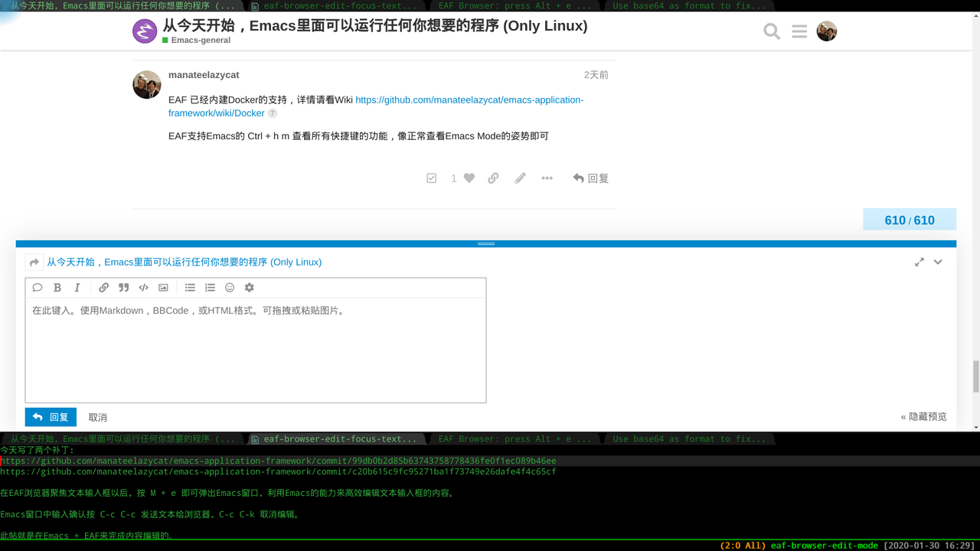Open the forum search magnifier icon
Screen dimensions: 980x551
pyautogui.click(x=772, y=31)
